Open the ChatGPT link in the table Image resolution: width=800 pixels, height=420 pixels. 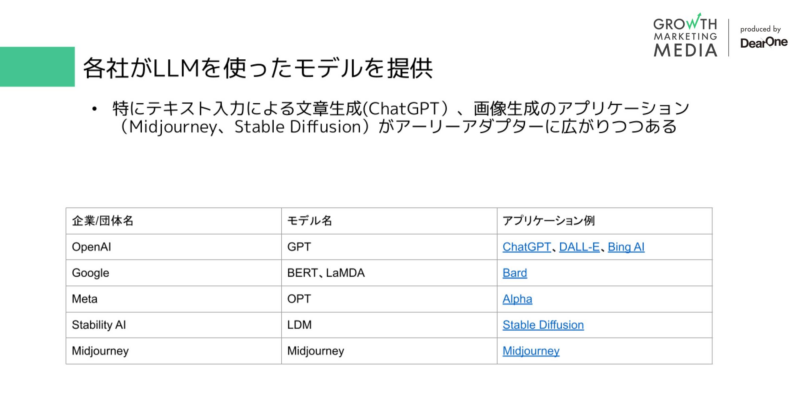(527, 246)
